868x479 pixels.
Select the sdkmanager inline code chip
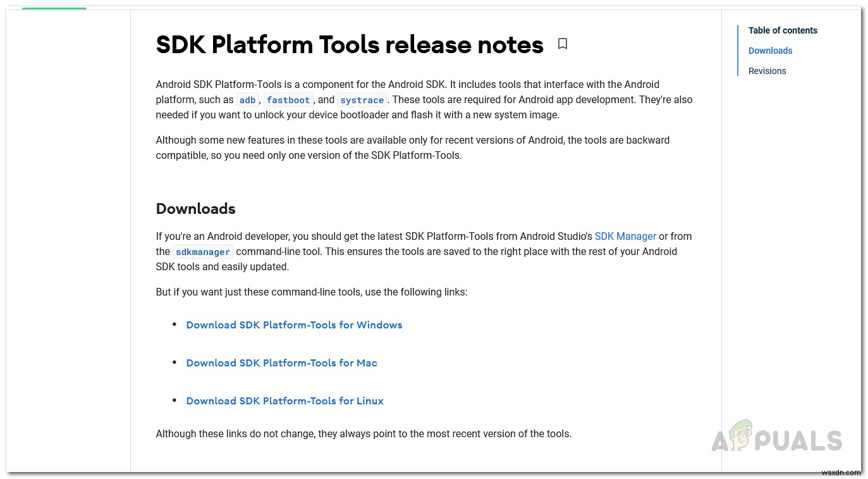click(x=202, y=252)
